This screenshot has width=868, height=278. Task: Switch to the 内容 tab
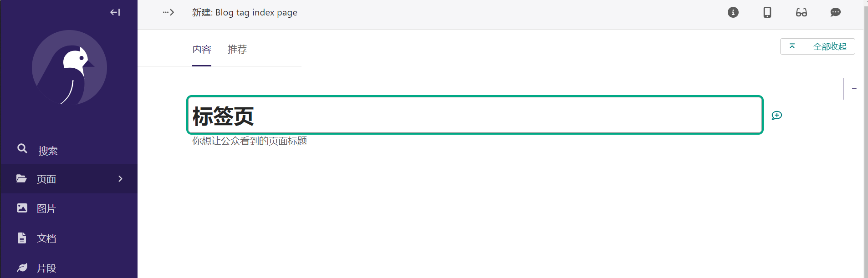[202, 49]
